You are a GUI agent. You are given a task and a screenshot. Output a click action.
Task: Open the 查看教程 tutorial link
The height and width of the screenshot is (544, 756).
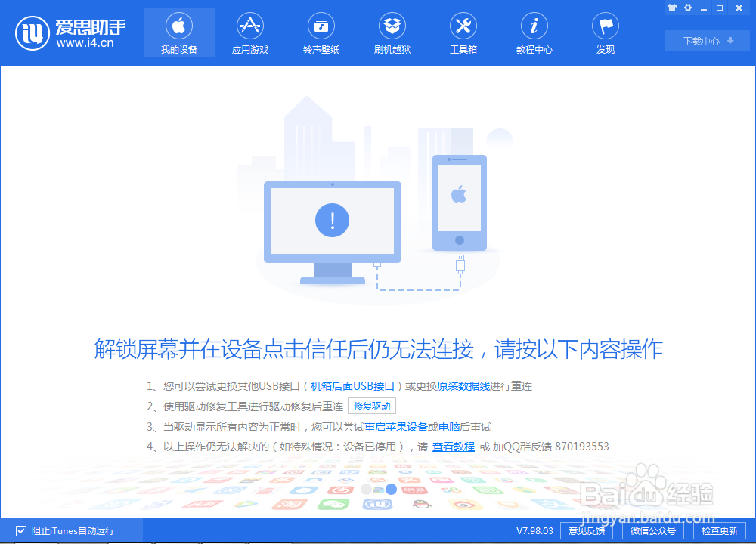[453, 447]
